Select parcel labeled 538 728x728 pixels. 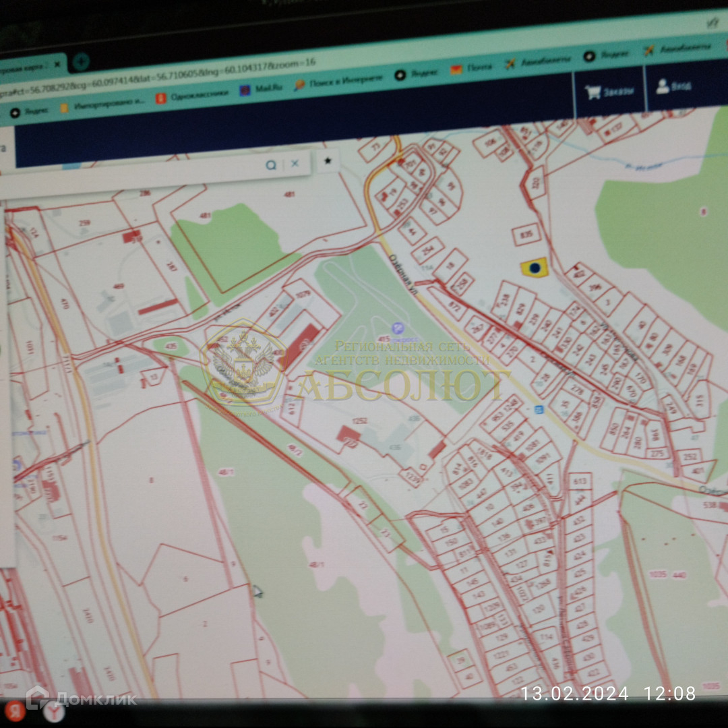(x=710, y=505)
